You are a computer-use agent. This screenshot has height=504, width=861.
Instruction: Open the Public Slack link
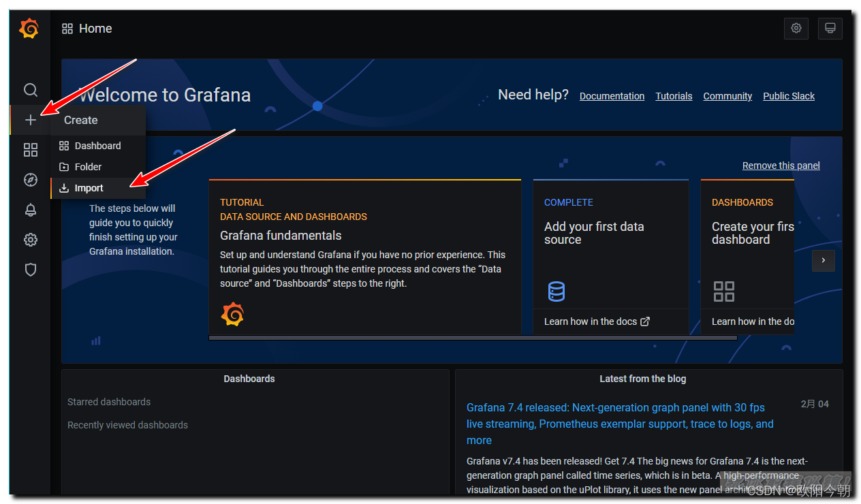(x=789, y=96)
